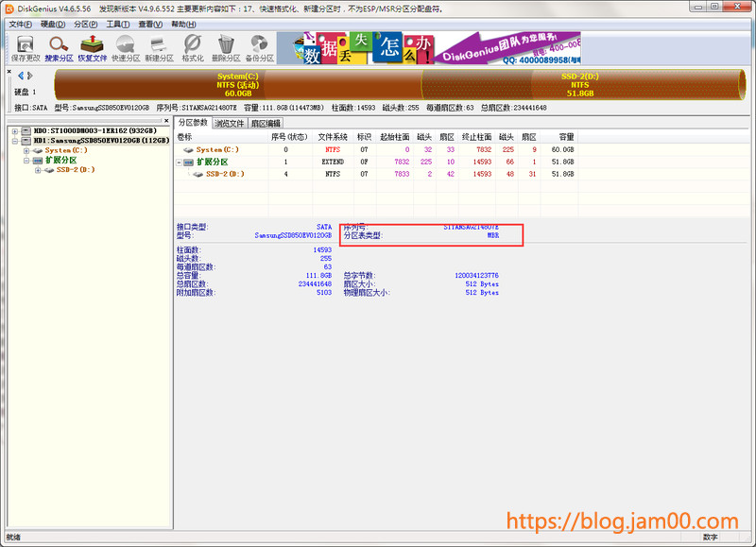
Task: Click the 新建分区 new partition icon
Action: coord(159,48)
